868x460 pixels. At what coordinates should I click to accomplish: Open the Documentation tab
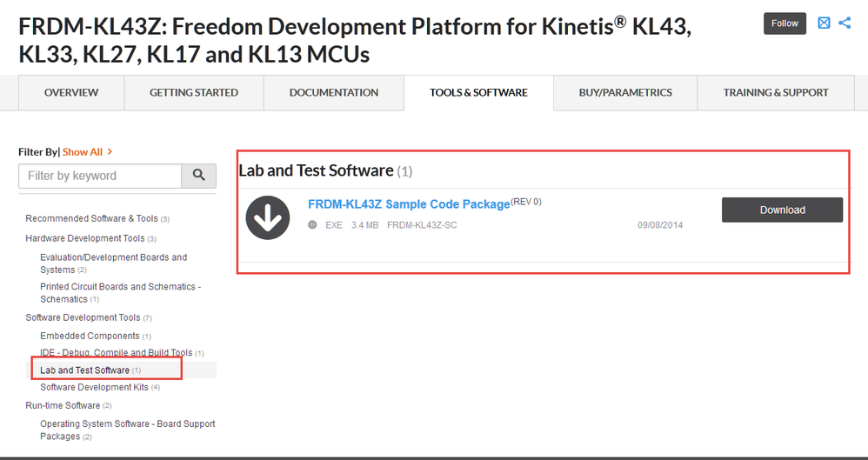pos(334,92)
